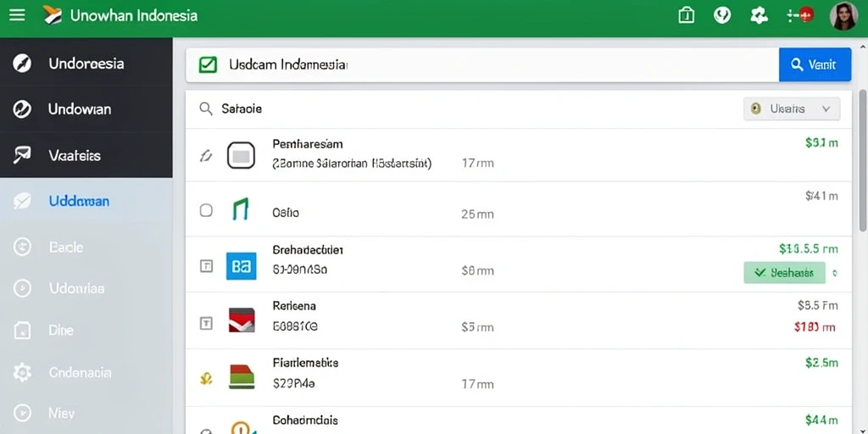Open Eacle in the sidebar
The height and width of the screenshot is (434, 868).
tap(86, 247)
